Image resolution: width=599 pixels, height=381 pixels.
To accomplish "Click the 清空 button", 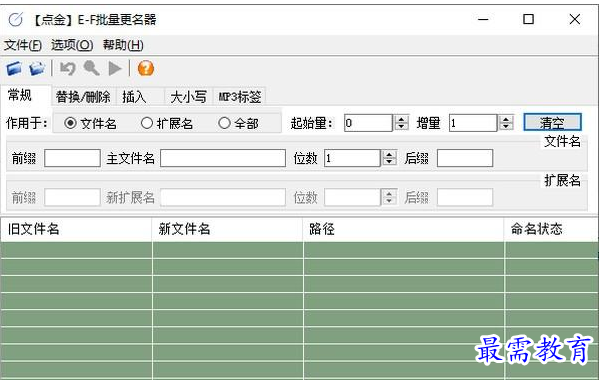I will pos(552,123).
